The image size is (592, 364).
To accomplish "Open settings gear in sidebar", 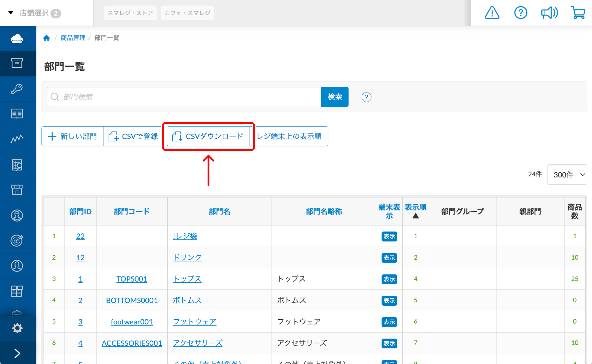I will [x=17, y=328].
